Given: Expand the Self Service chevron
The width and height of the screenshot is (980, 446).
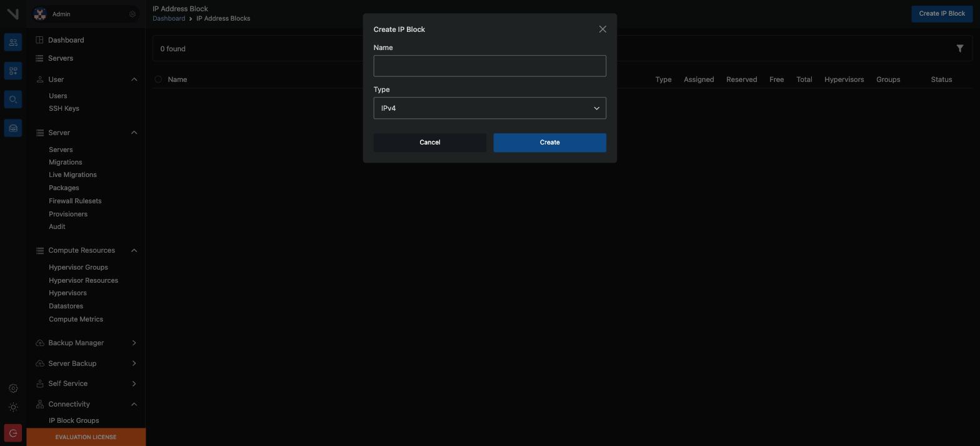Looking at the screenshot, I should [134, 383].
